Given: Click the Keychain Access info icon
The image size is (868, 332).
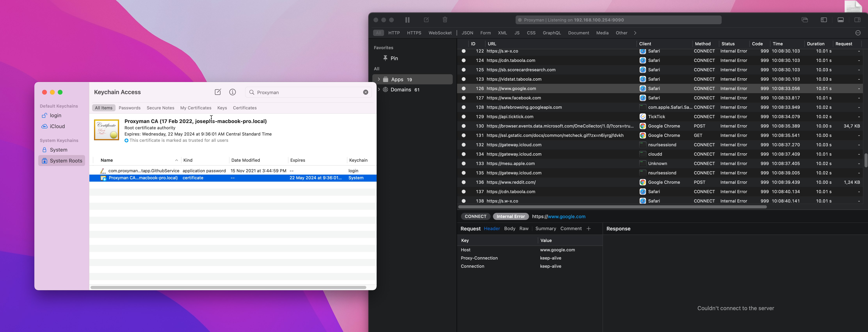Looking at the screenshot, I should [x=232, y=92].
